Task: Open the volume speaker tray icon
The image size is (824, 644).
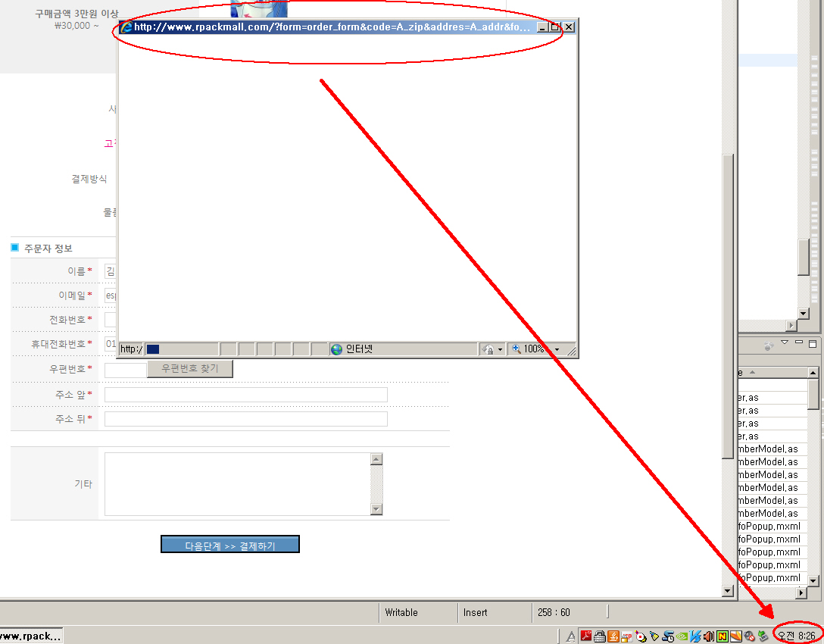Action: point(709,636)
